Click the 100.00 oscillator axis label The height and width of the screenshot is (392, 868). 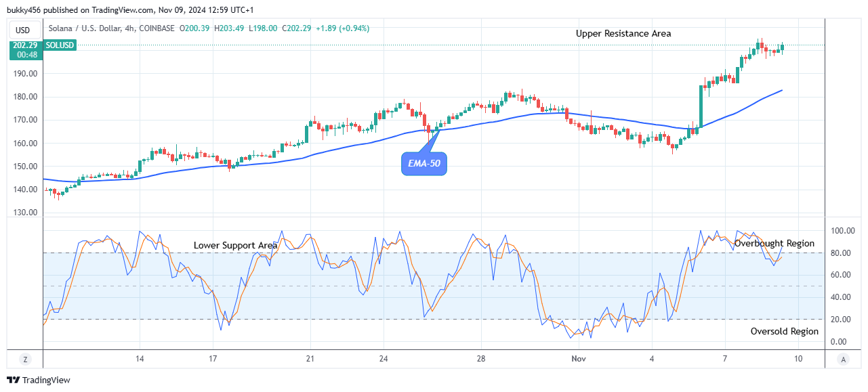[x=844, y=231]
